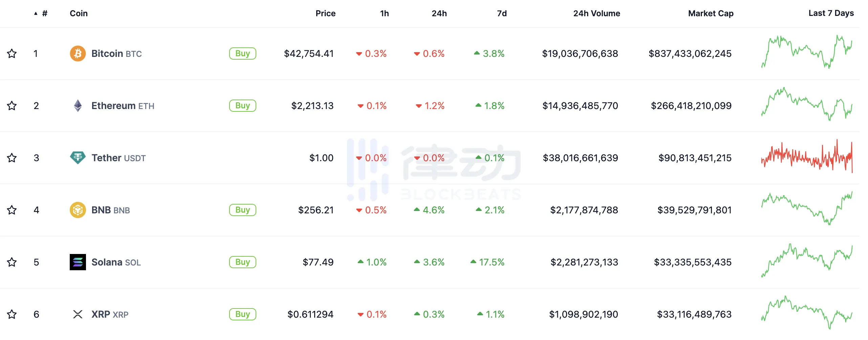Favorite Bitcoin with the star icon
The image size is (868, 340).
[x=12, y=54]
